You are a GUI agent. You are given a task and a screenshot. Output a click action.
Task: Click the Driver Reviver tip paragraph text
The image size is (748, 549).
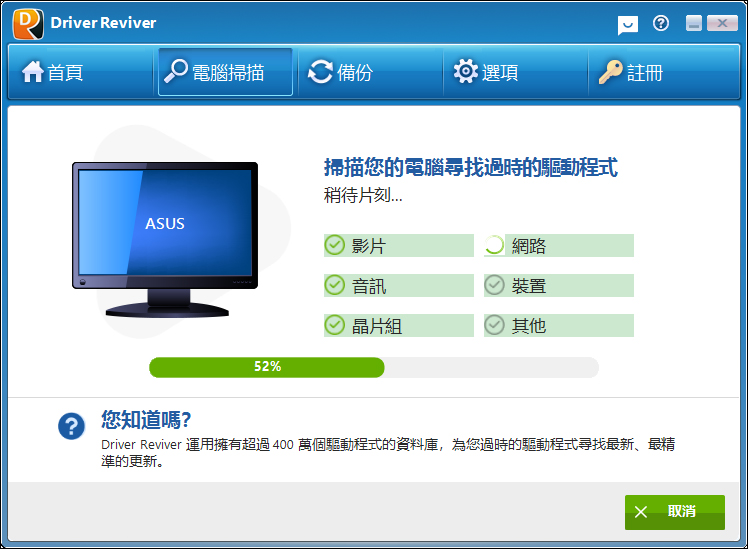point(388,453)
